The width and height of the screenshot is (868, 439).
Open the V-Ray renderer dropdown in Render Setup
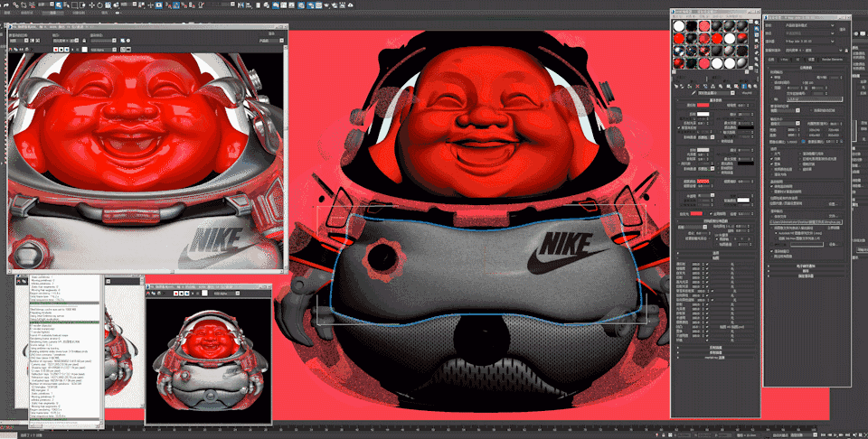click(809, 41)
